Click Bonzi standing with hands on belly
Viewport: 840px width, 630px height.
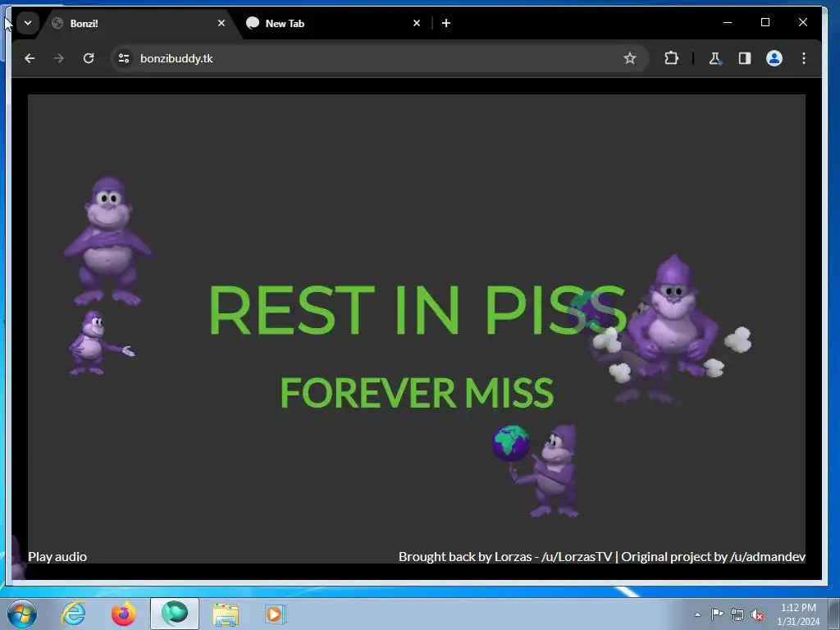[108, 241]
